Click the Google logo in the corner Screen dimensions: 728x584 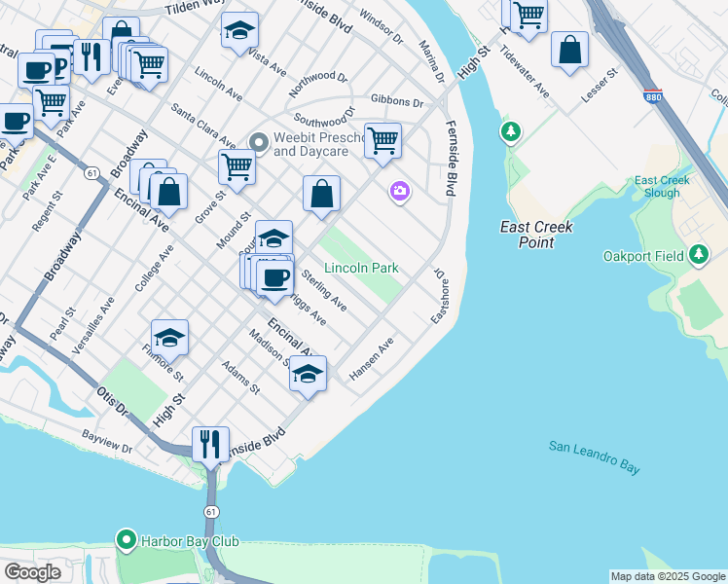click(32, 572)
